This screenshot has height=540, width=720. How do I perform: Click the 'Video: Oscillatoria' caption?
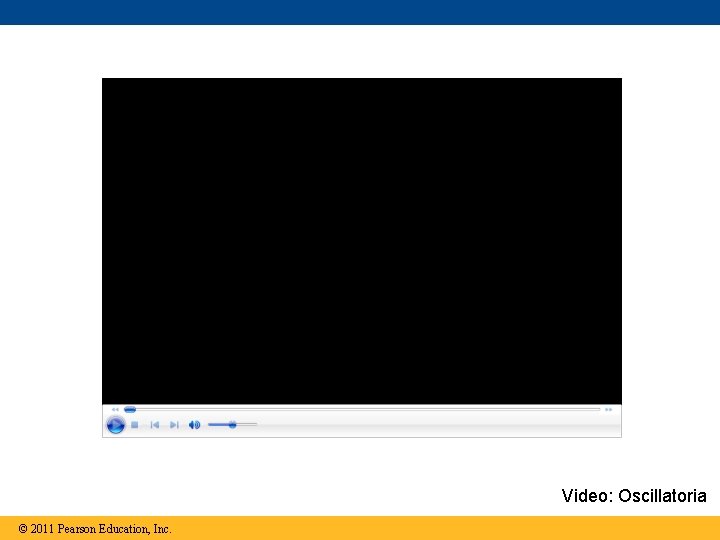tap(634, 496)
